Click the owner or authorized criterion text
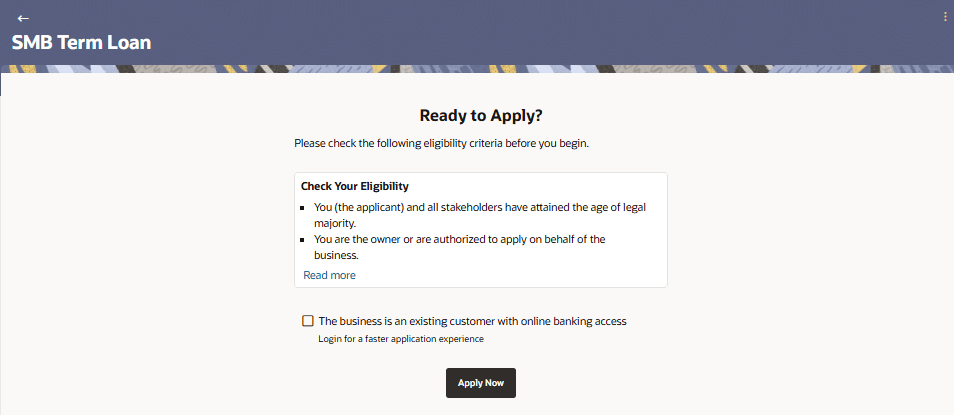Screen dimensions: 954x415 coord(460,239)
